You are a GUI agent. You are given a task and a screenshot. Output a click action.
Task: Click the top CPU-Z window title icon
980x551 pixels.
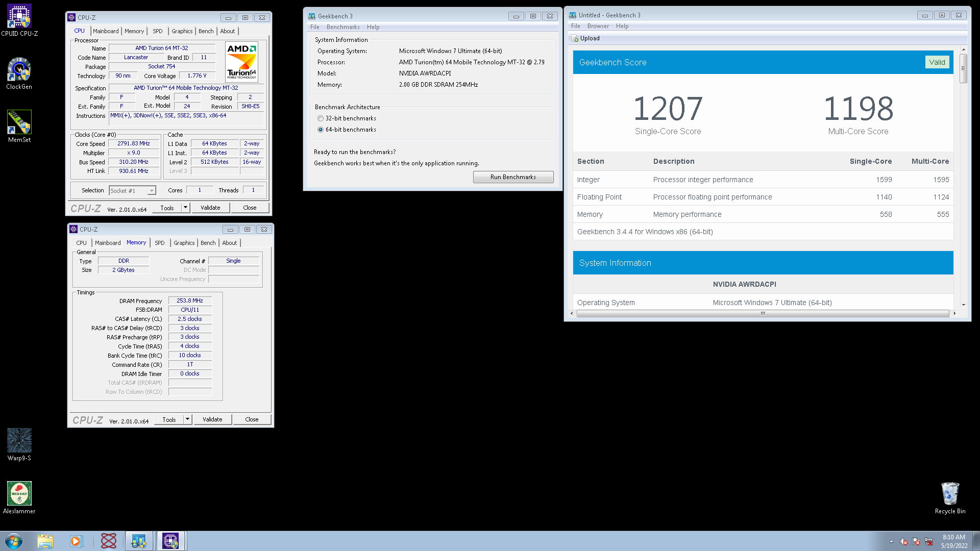tap(71, 17)
